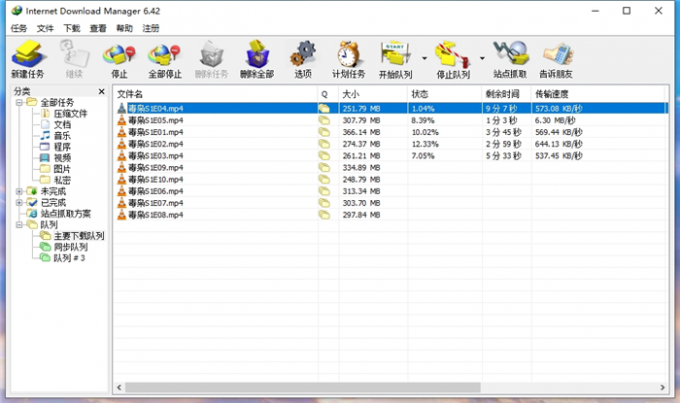Select the 毒枭S1E07.mp4 download row
Screen dimensions: 680x403
point(391,203)
